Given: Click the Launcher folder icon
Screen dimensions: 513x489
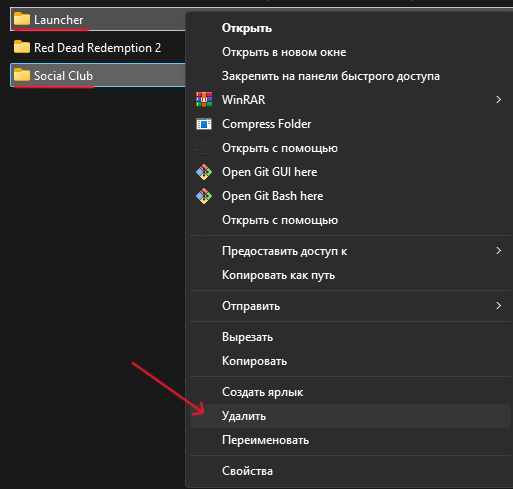Looking at the screenshot, I should click(x=22, y=19).
